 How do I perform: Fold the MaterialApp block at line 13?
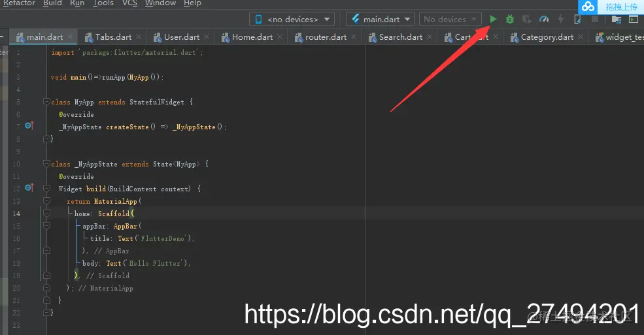(46, 200)
